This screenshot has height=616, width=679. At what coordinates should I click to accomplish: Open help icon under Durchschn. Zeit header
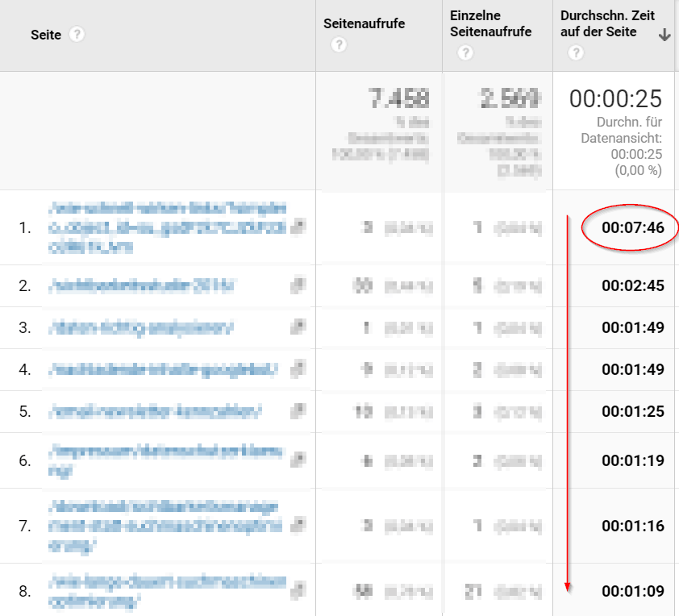point(576,53)
